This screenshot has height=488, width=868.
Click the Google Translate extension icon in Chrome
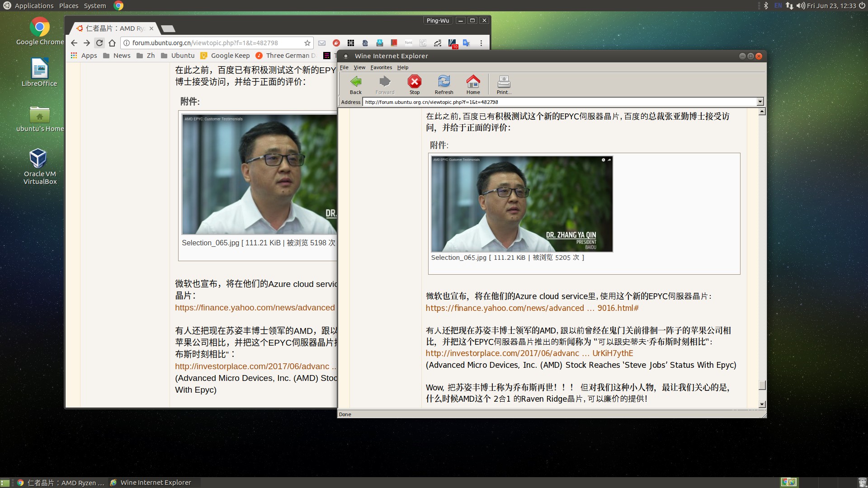(x=467, y=43)
